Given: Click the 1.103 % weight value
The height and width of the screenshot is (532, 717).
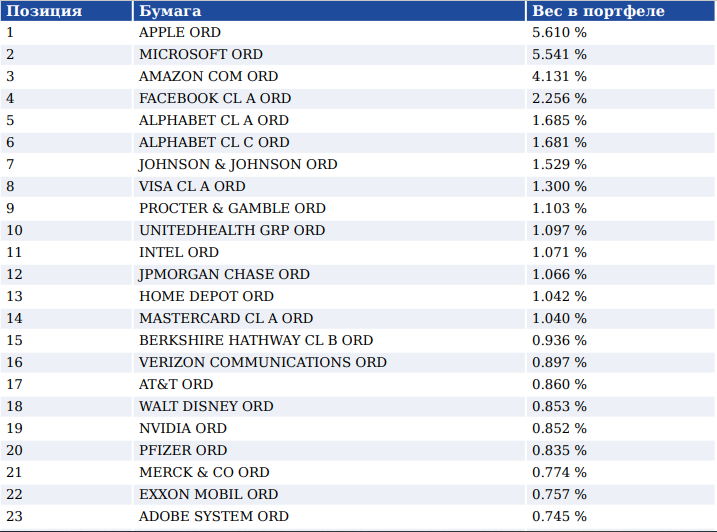Looking at the screenshot, I should (559, 208).
